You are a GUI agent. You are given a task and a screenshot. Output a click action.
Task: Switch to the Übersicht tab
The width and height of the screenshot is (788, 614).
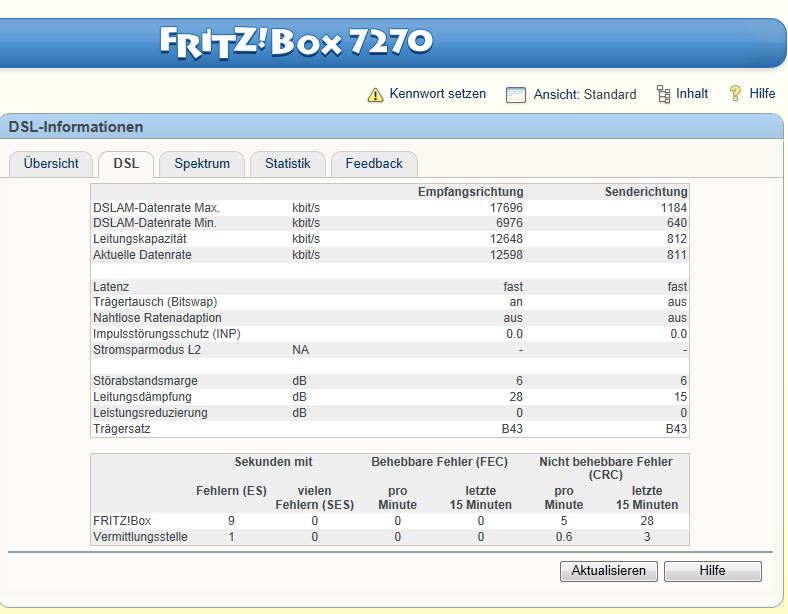coord(51,164)
